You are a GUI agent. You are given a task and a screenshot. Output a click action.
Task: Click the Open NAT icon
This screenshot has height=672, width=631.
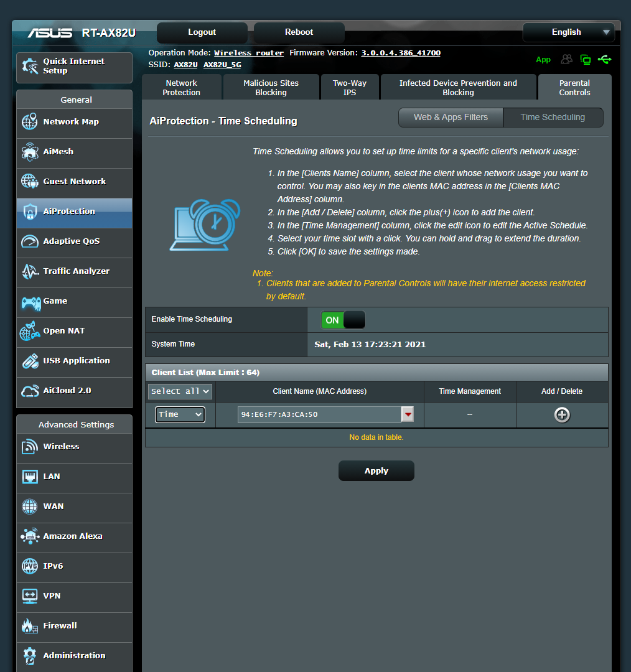point(30,331)
